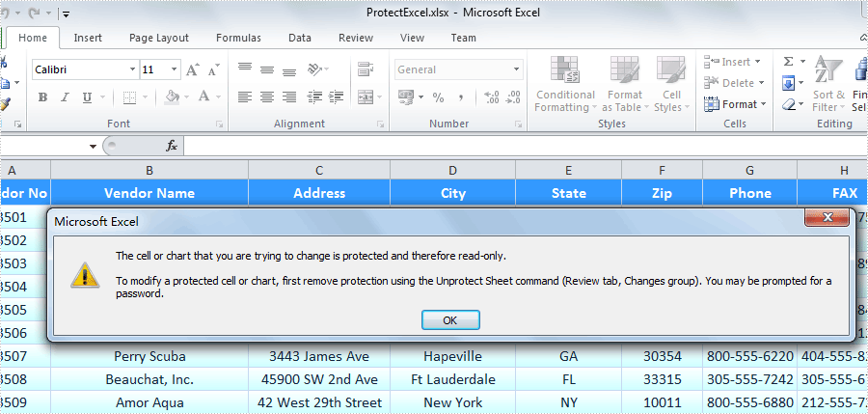The image size is (868, 414).
Task: Apply the Fill Color paint bucket
Action: click(173, 97)
